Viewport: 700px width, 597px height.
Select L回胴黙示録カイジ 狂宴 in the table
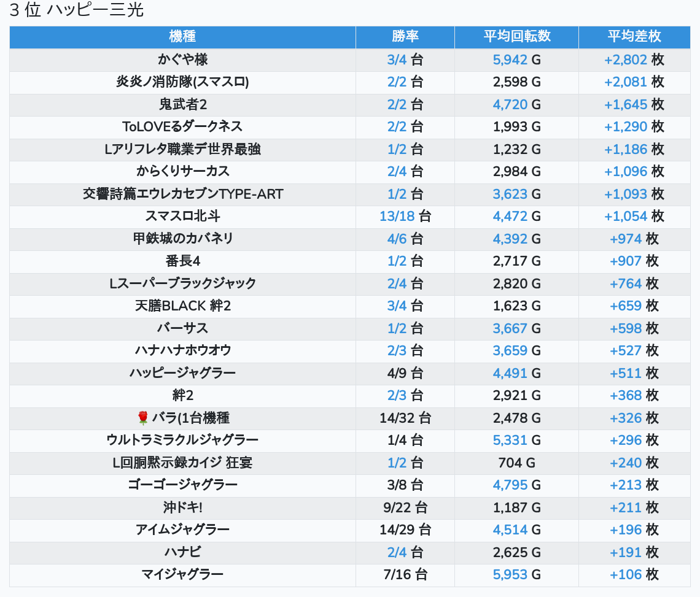click(x=182, y=463)
